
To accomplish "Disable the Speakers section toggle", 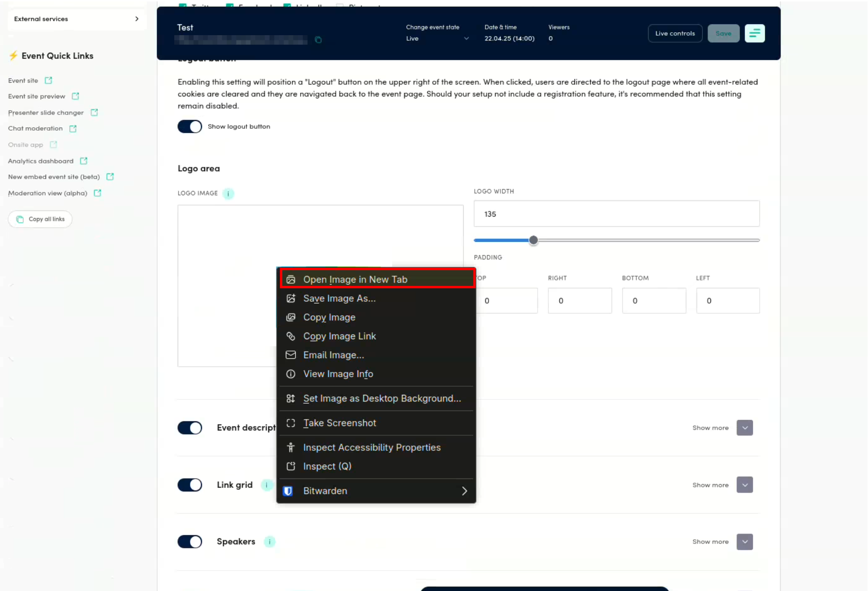I will (189, 542).
